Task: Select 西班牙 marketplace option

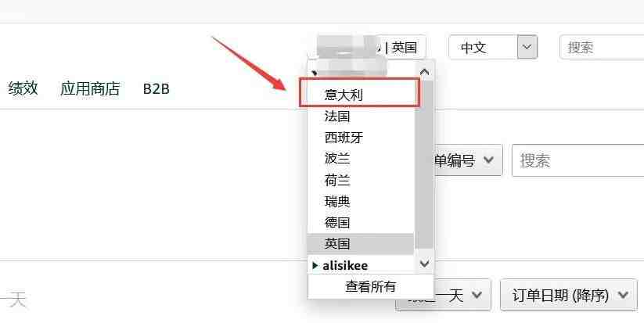Action: (x=361, y=138)
